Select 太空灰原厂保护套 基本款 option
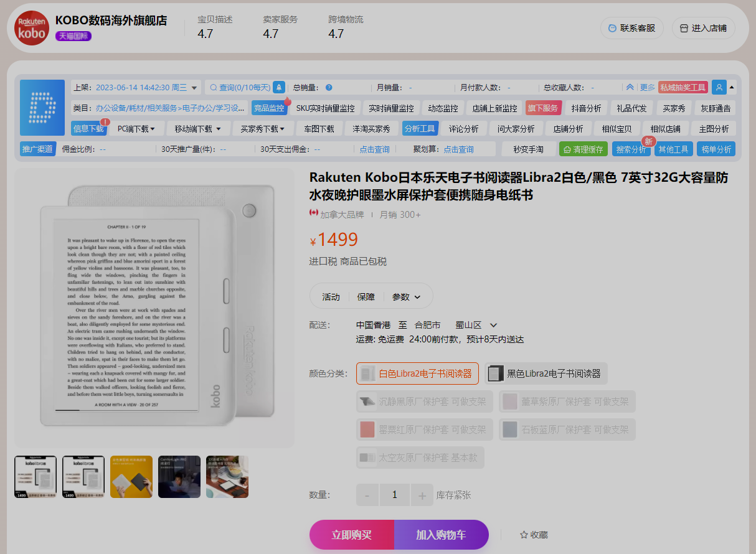Screen dimensions: 756x554 click(420, 458)
